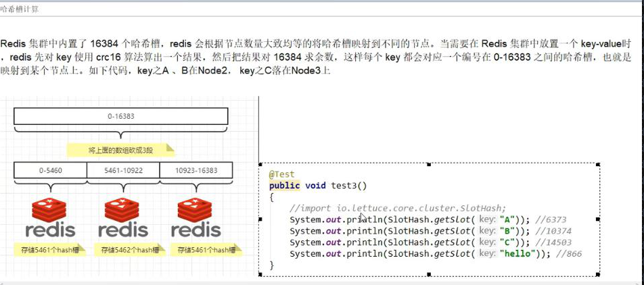The height and width of the screenshot is (285, 644).
Task: Select the Redis logo beneath the 5461-10922 range
Action: click(x=123, y=217)
